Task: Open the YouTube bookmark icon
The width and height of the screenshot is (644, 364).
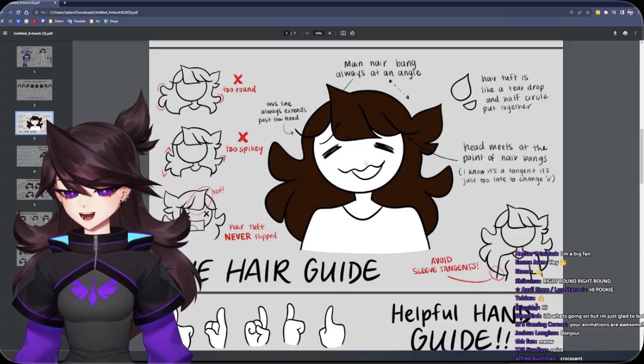Action: 34,21
